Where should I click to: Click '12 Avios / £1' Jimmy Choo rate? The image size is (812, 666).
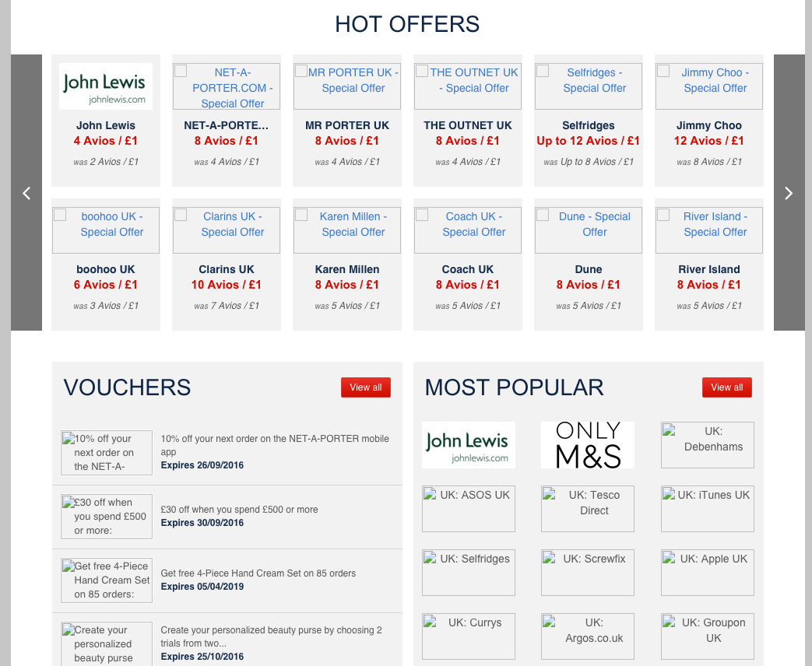point(709,141)
